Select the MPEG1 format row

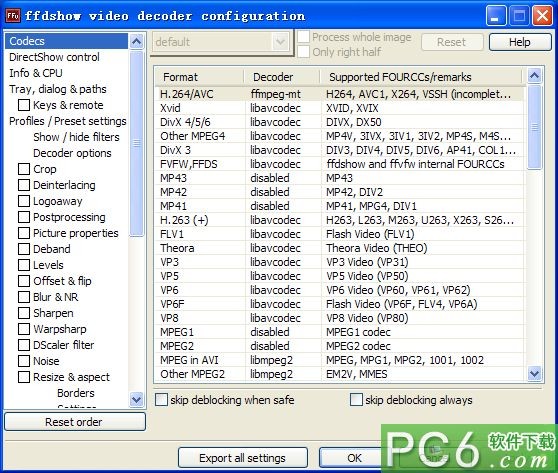(x=340, y=332)
